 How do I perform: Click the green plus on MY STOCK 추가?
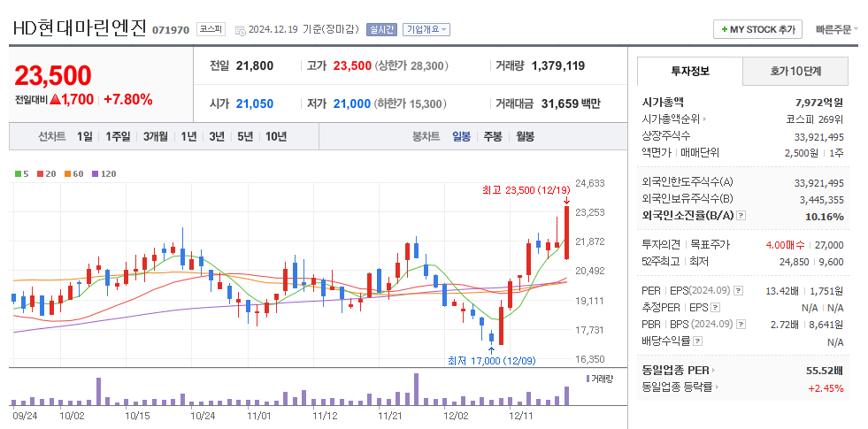tap(724, 30)
